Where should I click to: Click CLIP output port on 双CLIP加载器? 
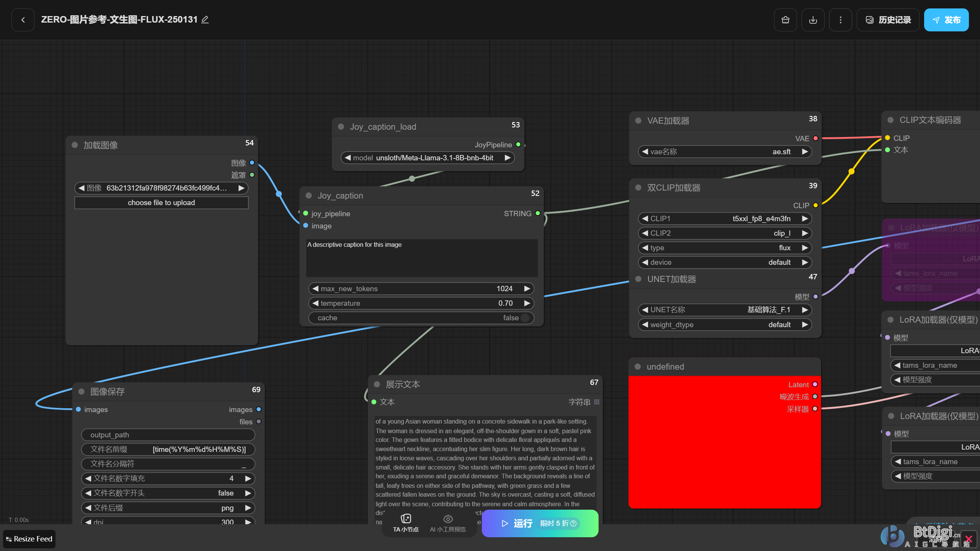pyautogui.click(x=815, y=205)
